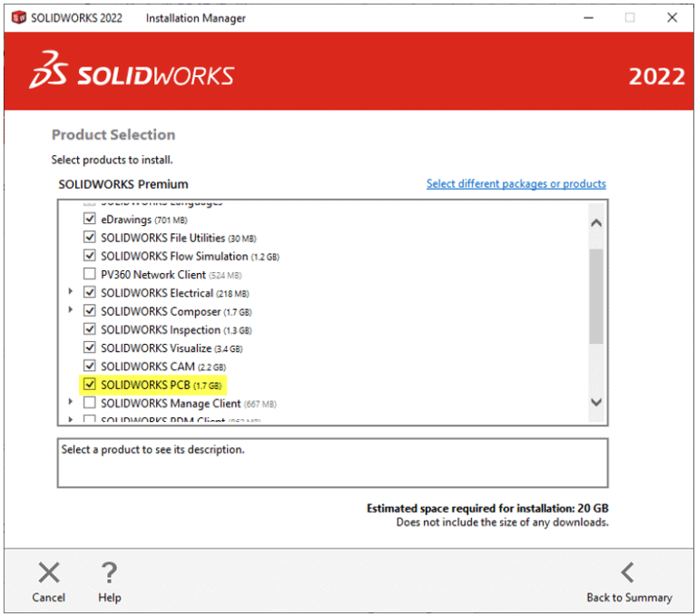Click the product list scroll down arrow
The width and height of the screenshot is (697, 616).
click(x=596, y=402)
